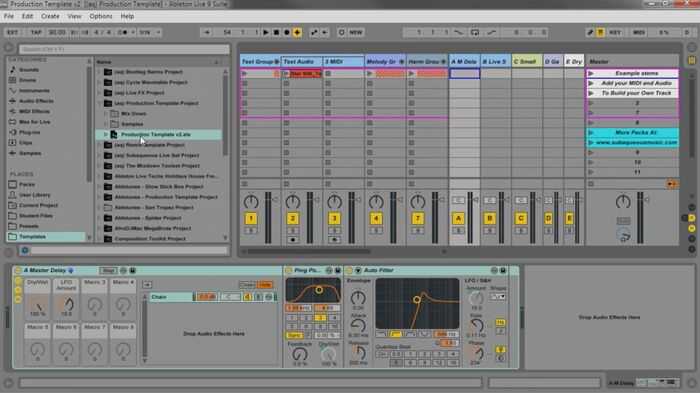This screenshot has width=700, height=393.
Task: Adjust the Ping Pong Feedback knob
Action: (x=300, y=355)
